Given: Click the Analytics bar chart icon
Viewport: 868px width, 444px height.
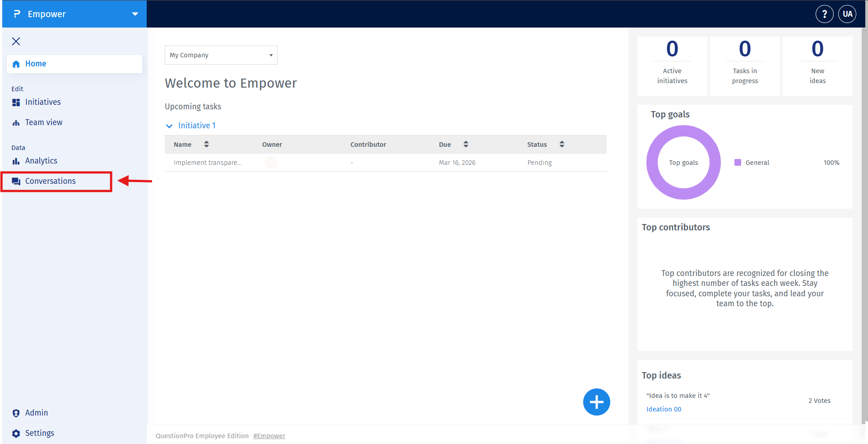Looking at the screenshot, I should coord(16,160).
